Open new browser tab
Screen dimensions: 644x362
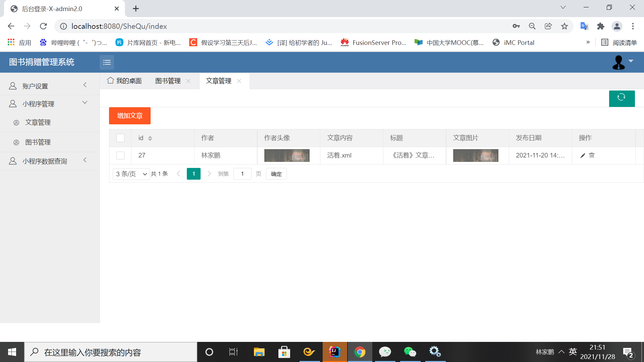tap(136, 9)
